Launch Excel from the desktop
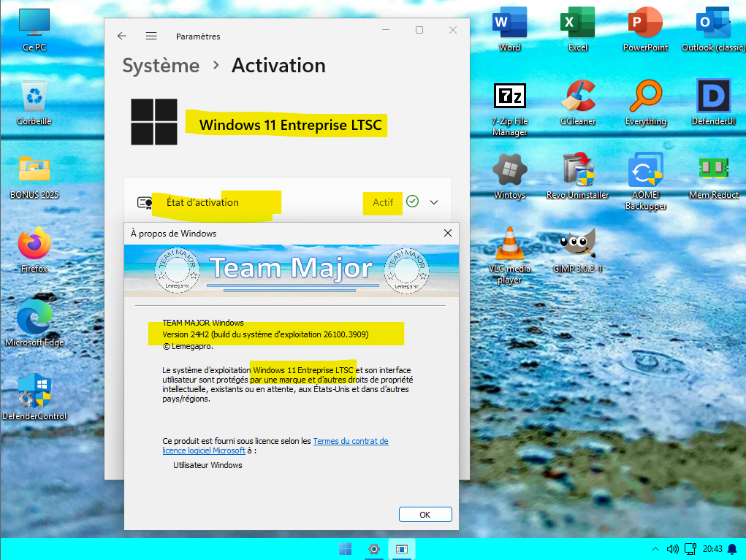Image resolution: width=746 pixels, height=560 pixels. [577, 28]
